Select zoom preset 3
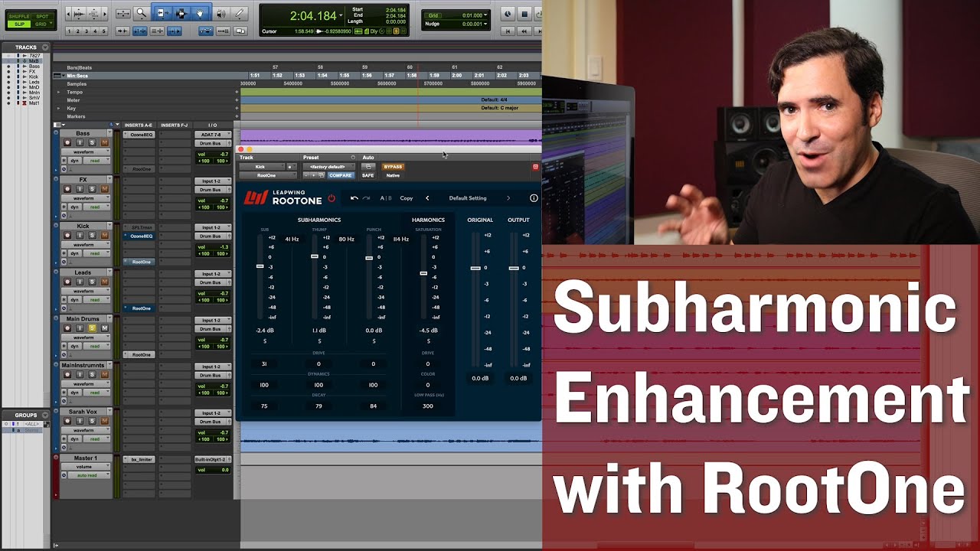The image size is (980, 551). 87,31
